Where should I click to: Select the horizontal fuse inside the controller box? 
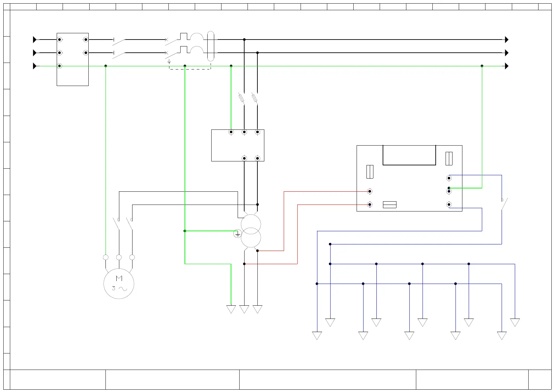pos(390,205)
